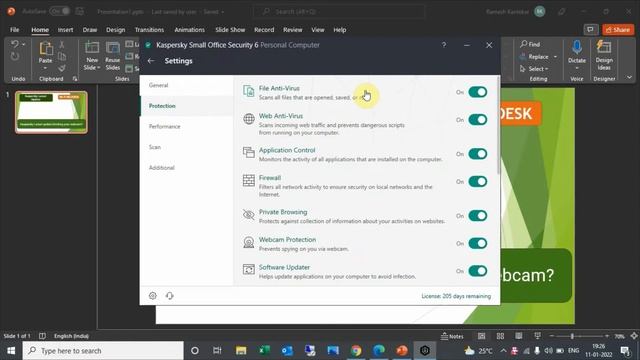Open Paste dropdown arrow
Screen dimensions: 640x360
click(45, 68)
